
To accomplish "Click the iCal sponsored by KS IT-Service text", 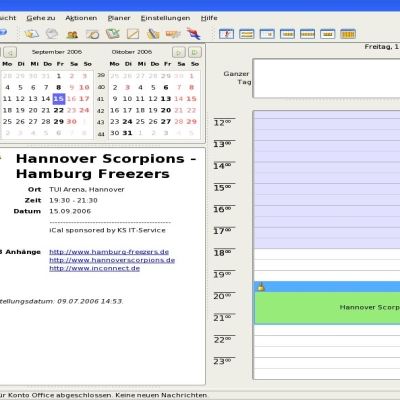I will pos(107,230).
